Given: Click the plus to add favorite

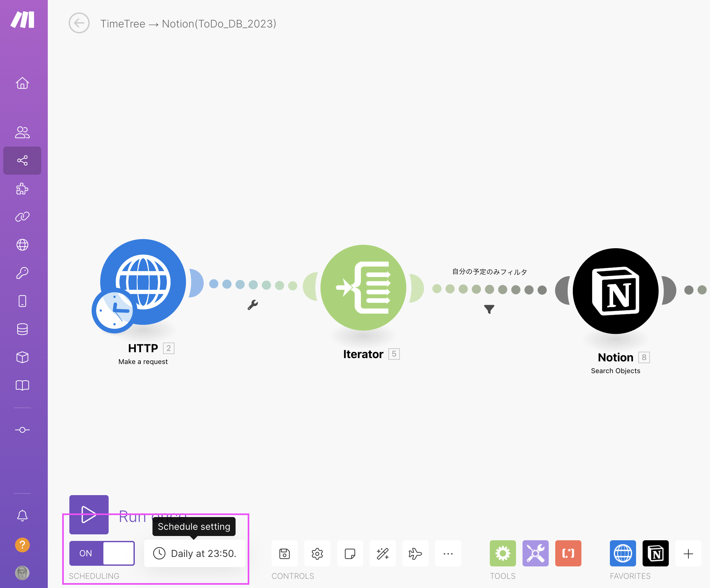Looking at the screenshot, I should pos(688,554).
